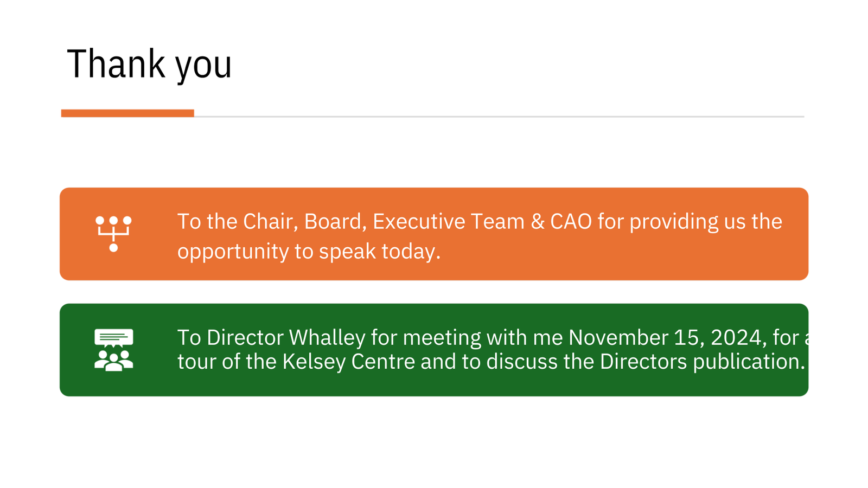Click the word "CAO" in the orange box
This screenshot has width=868, height=488.
click(571, 222)
